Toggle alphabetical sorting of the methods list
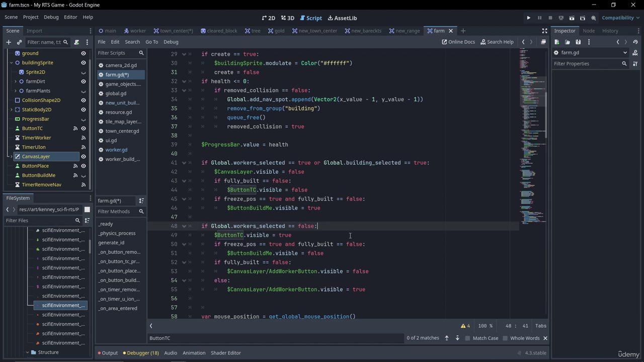Viewport: 644px width, 362px height. point(141,201)
